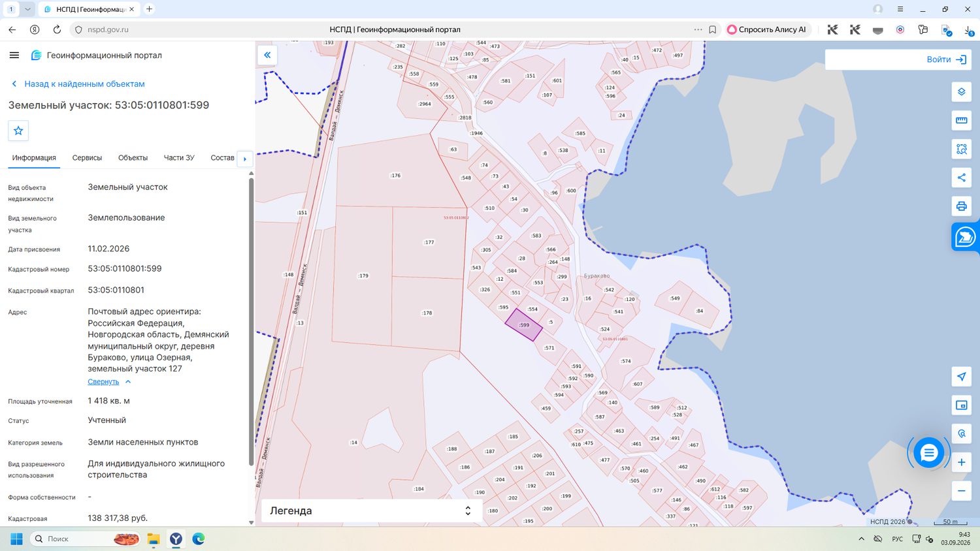Click the info panel vertical scrollbar

point(251,321)
